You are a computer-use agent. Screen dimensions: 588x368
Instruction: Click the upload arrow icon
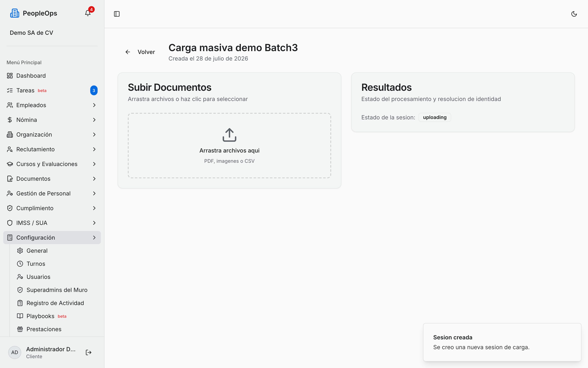click(x=229, y=135)
